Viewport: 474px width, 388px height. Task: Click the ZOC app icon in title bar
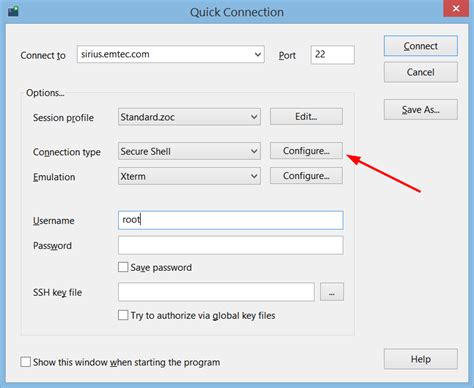click(x=13, y=11)
